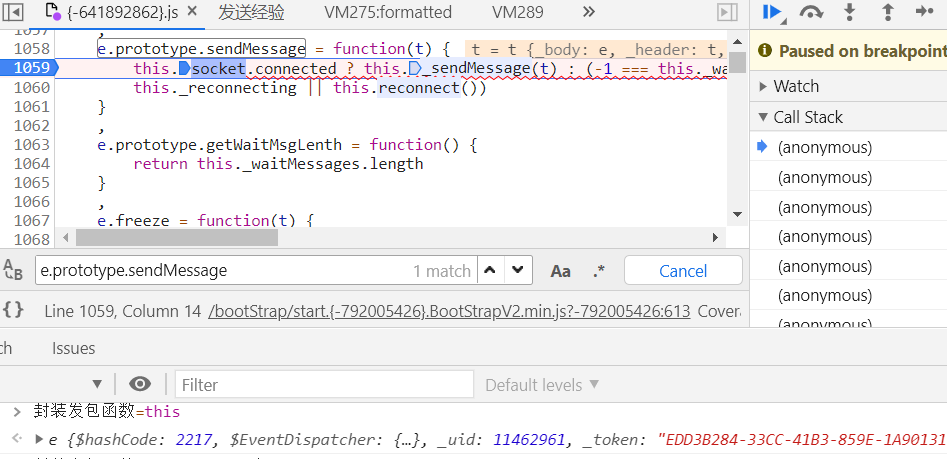Jump to next search match arrow
Viewport: 947px width, 459px height.
click(518, 270)
